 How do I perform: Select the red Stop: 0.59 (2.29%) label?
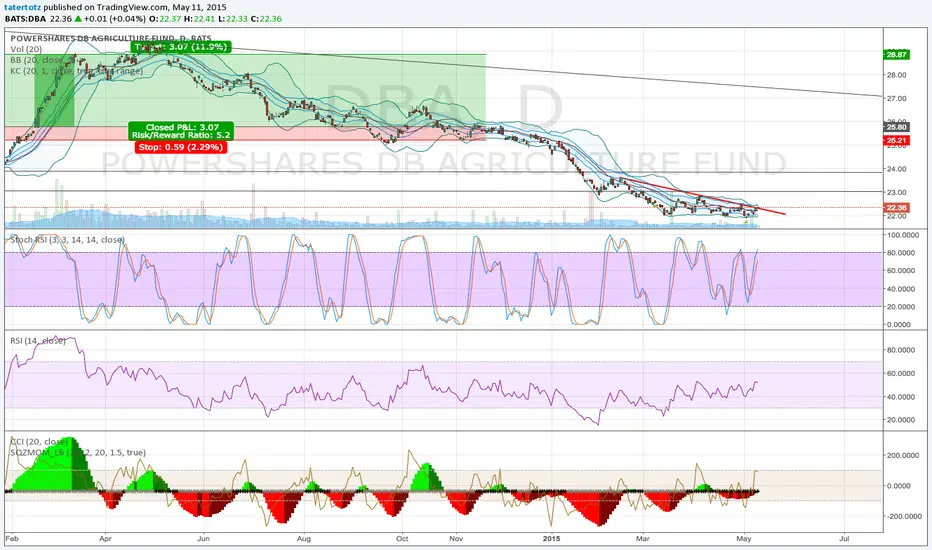point(181,147)
